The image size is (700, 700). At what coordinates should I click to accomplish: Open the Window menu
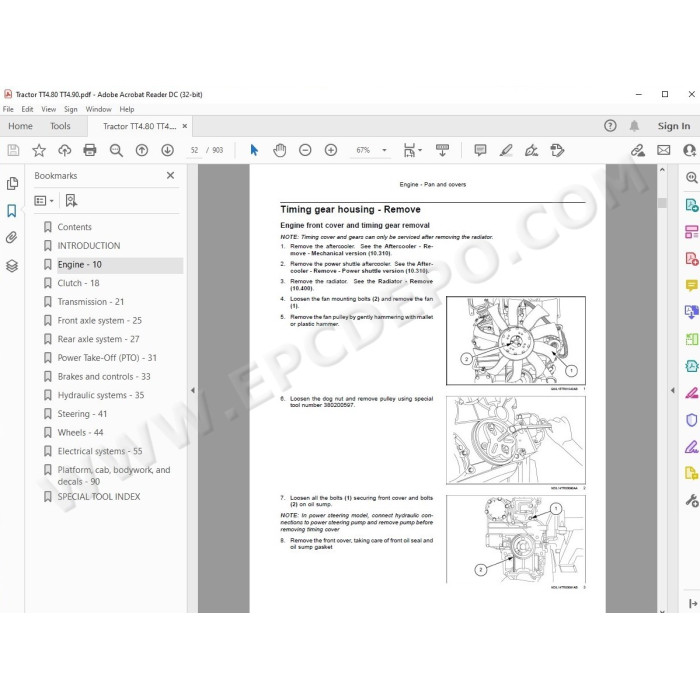[x=98, y=109]
